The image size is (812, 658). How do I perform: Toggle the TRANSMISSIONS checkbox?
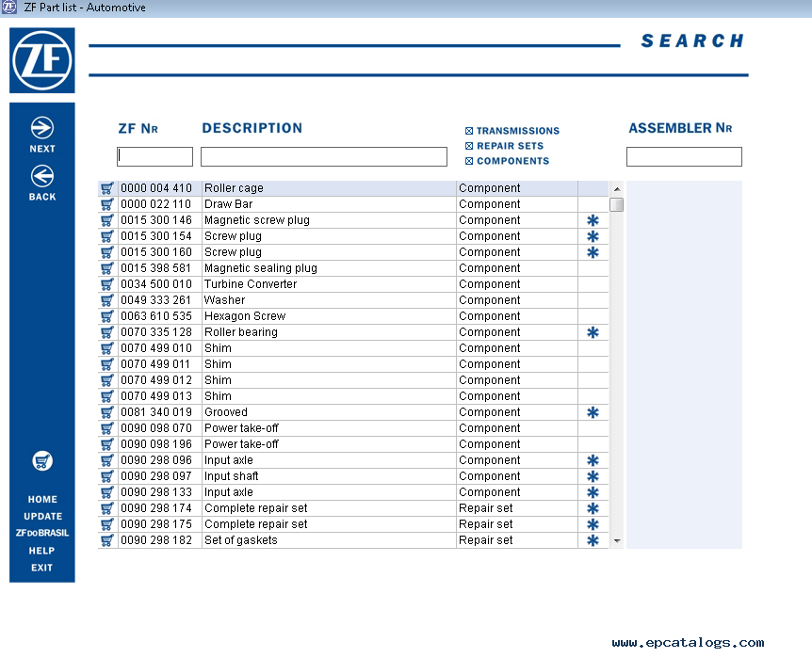point(469,131)
